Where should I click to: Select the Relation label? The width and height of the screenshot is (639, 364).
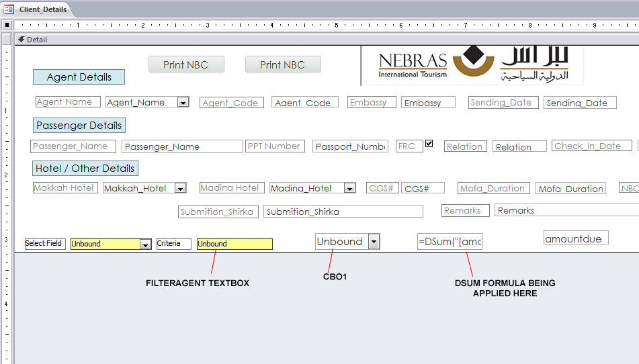[466, 146]
